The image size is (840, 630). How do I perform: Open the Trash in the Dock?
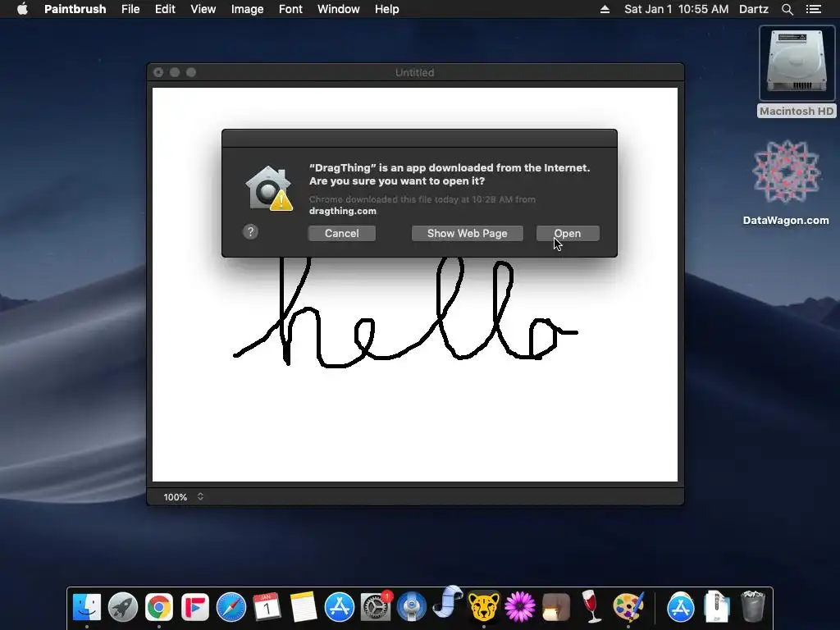(753, 606)
